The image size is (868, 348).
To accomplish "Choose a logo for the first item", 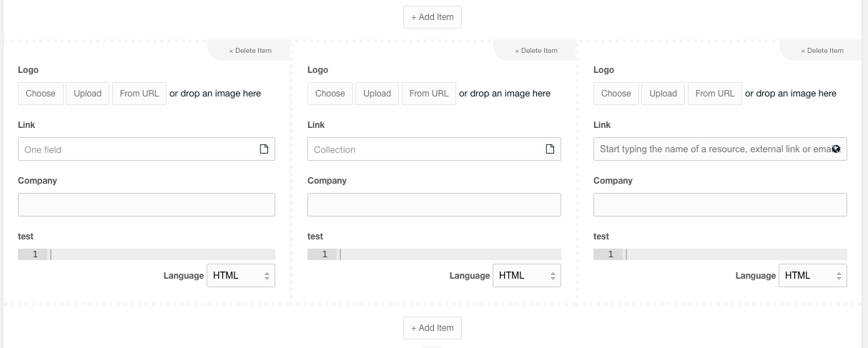I will click(x=41, y=94).
